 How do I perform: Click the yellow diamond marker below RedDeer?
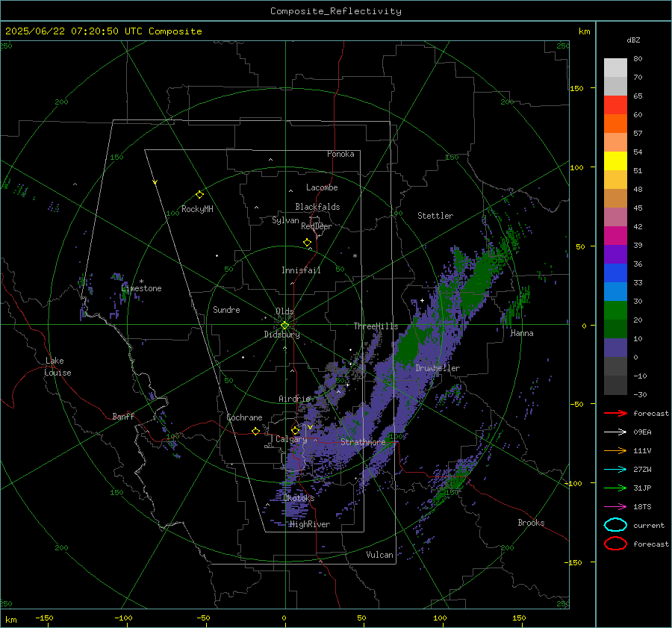click(307, 243)
